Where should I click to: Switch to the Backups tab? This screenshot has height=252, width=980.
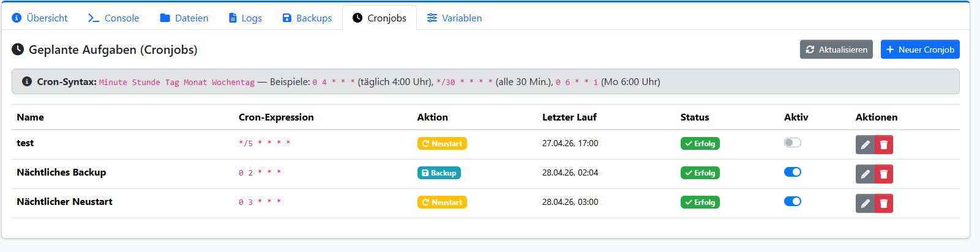(x=307, y=18)
